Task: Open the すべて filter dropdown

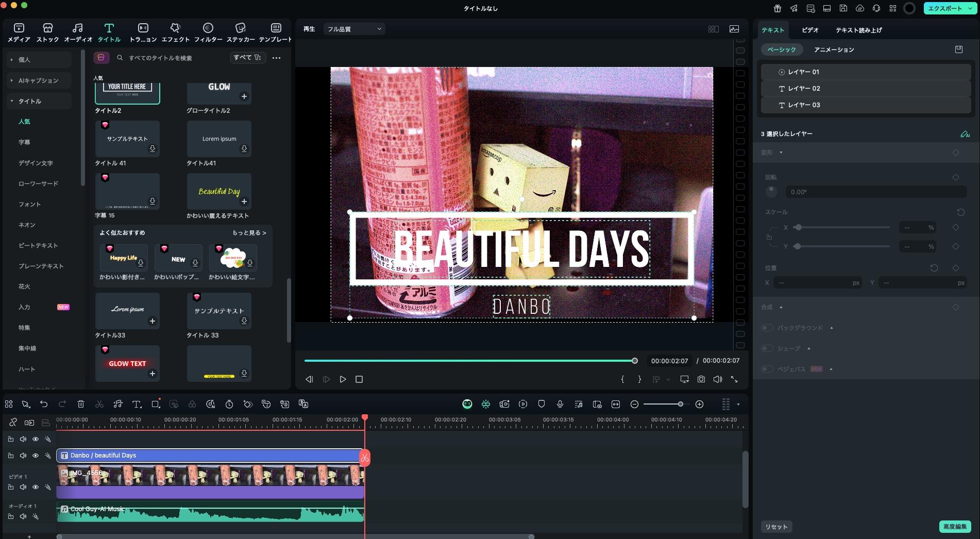Action: [248, 58]
